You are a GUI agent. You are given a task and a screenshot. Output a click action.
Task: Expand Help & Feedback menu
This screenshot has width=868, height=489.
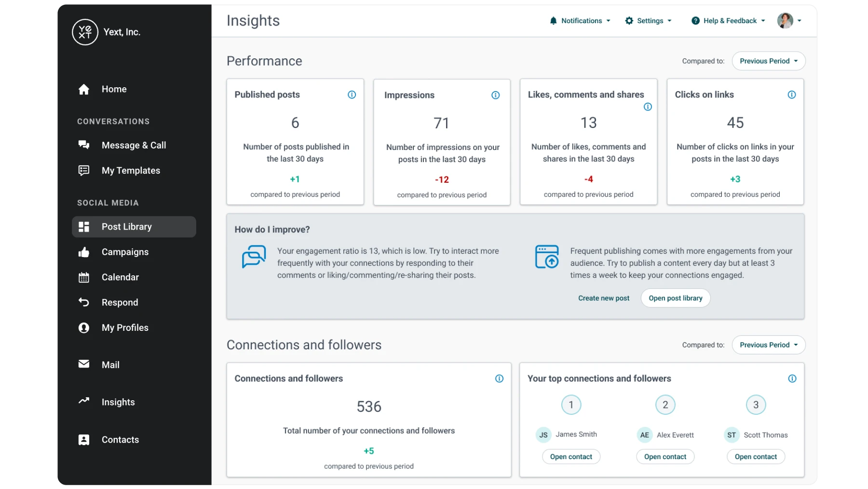click(x=728, y=21)
